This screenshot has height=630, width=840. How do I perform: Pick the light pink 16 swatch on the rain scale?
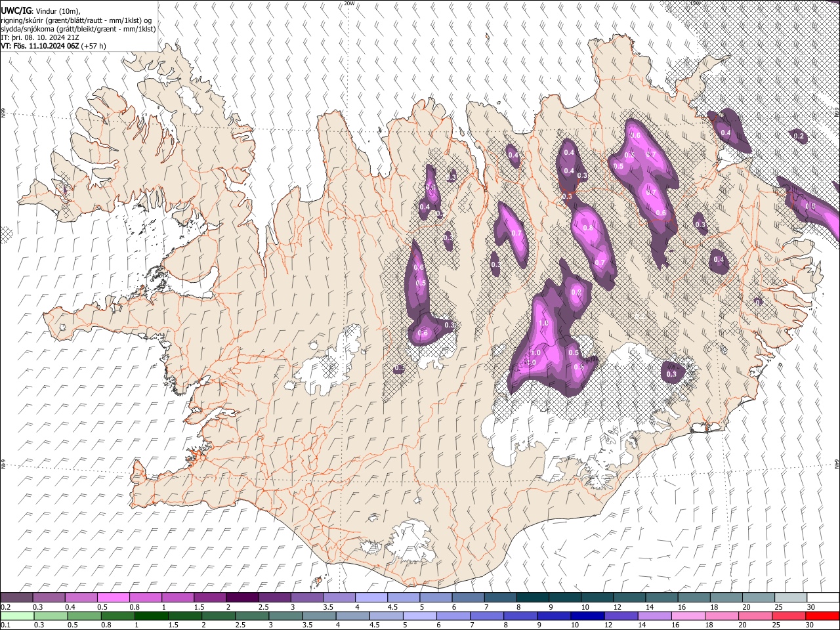[x=686, y=616]
